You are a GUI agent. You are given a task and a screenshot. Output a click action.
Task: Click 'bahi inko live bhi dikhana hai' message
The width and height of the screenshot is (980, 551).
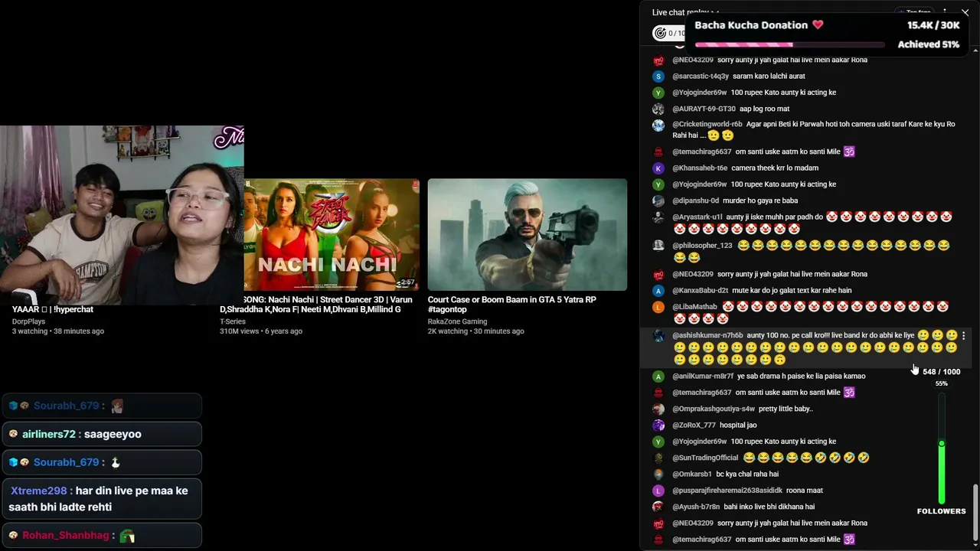coord(769,507)
